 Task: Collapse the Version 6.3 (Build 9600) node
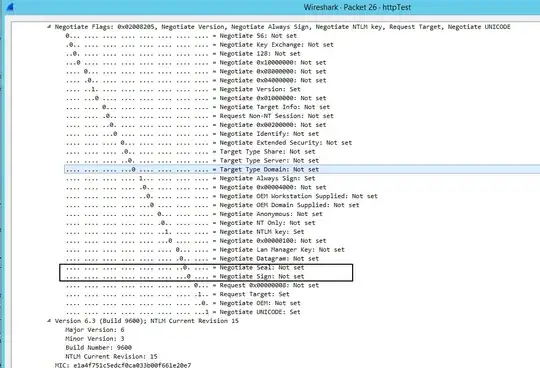[x=49, y=320]
